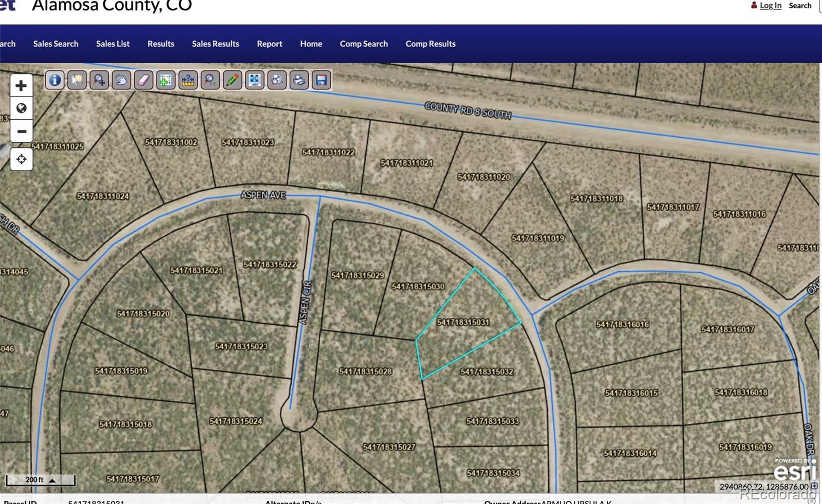Image resolution: width=822 pixels, height=504 pixels.
Task: Zoom out with the minus button
Action: click(x=21, y=132)
